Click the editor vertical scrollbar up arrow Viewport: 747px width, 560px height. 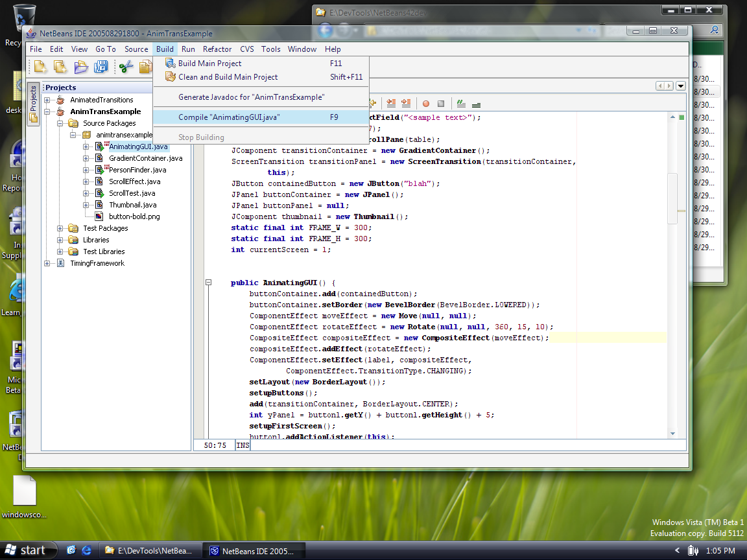click(x=672, y=117)
